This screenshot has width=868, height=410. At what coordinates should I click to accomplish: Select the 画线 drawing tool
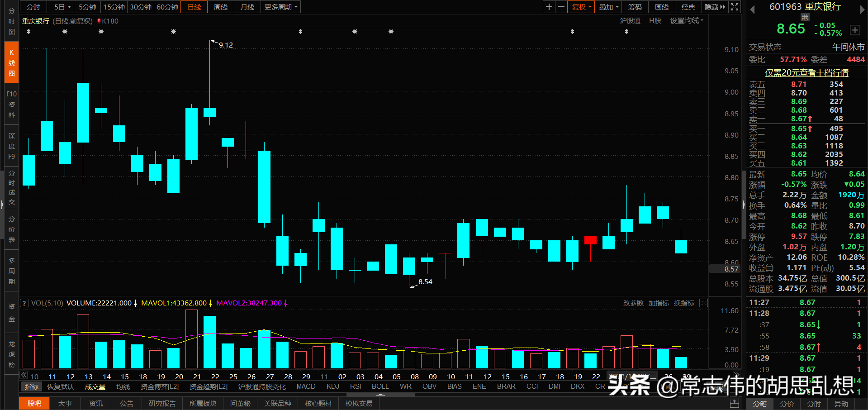tap(661, 7)
